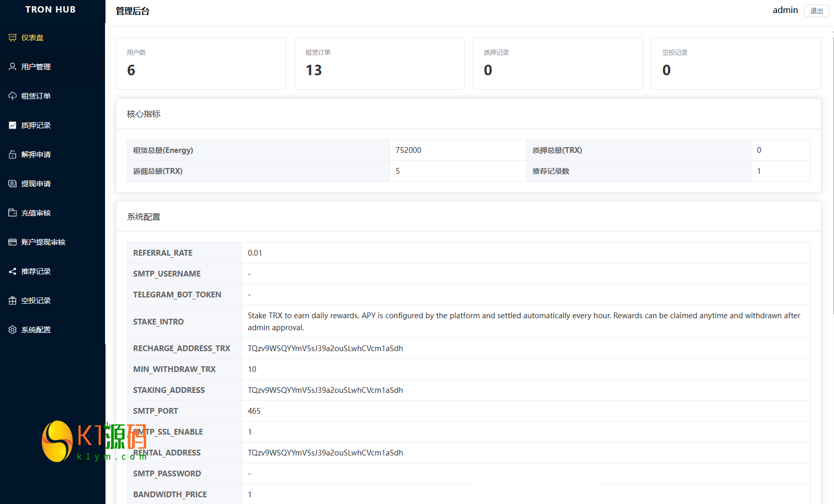Image resolution: width=834 pixels, height=504 pixels.
Task: Click the TRON HUB logo text
Action: click(x=51, y=9)
